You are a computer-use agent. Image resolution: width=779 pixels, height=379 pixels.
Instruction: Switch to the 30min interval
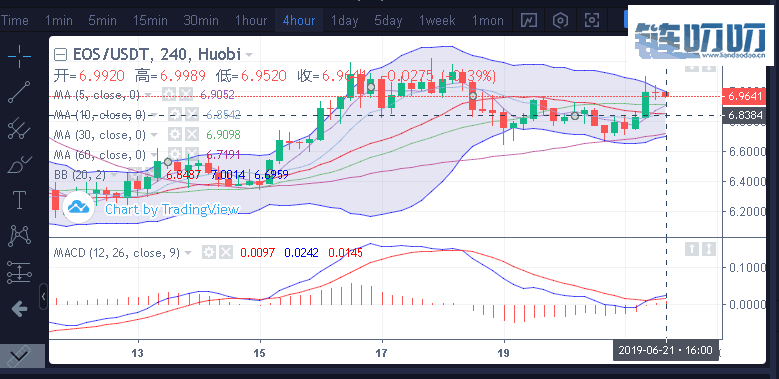pos(201,21)
